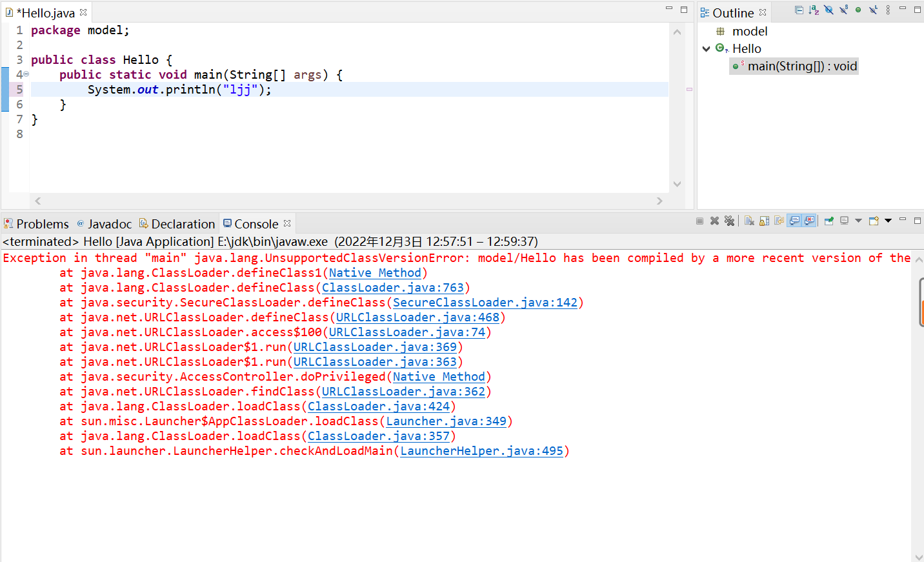Switch to the Problems tab

click(36, 223)
